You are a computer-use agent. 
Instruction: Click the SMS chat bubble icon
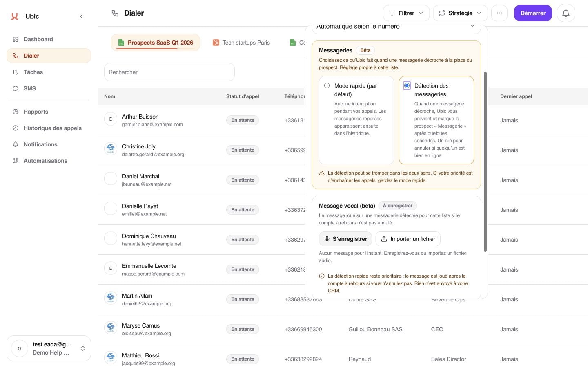tap(16, 88)
